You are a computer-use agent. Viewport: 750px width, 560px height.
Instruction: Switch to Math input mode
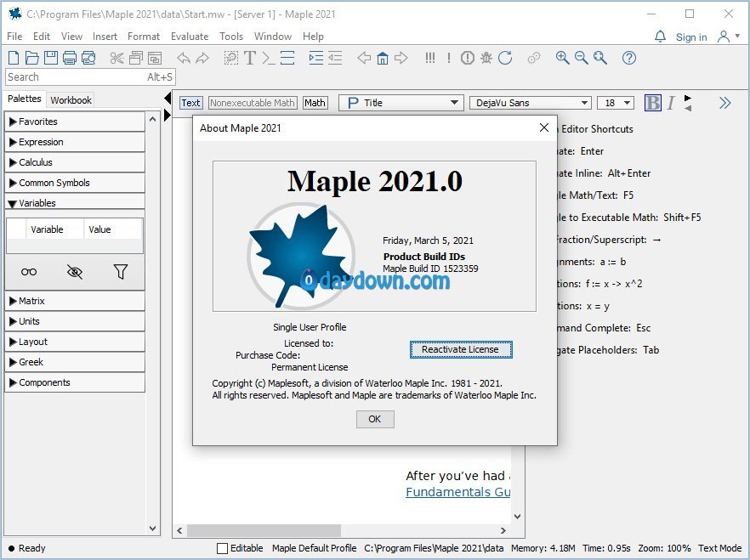[x=315, y=103]
